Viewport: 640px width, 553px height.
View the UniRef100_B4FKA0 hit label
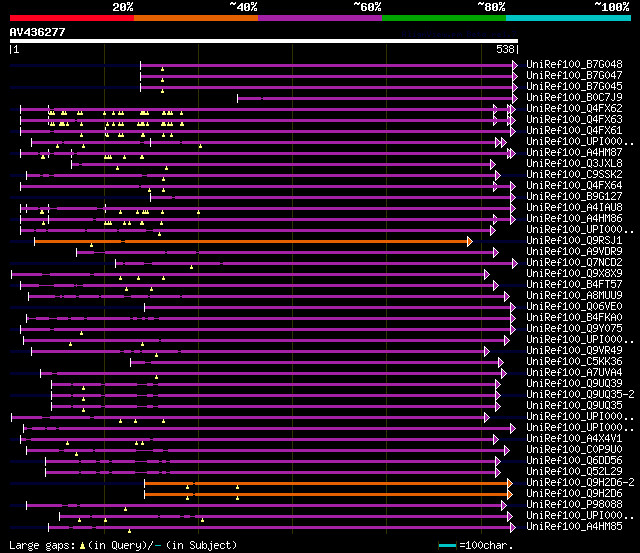[x=574, y=318]
